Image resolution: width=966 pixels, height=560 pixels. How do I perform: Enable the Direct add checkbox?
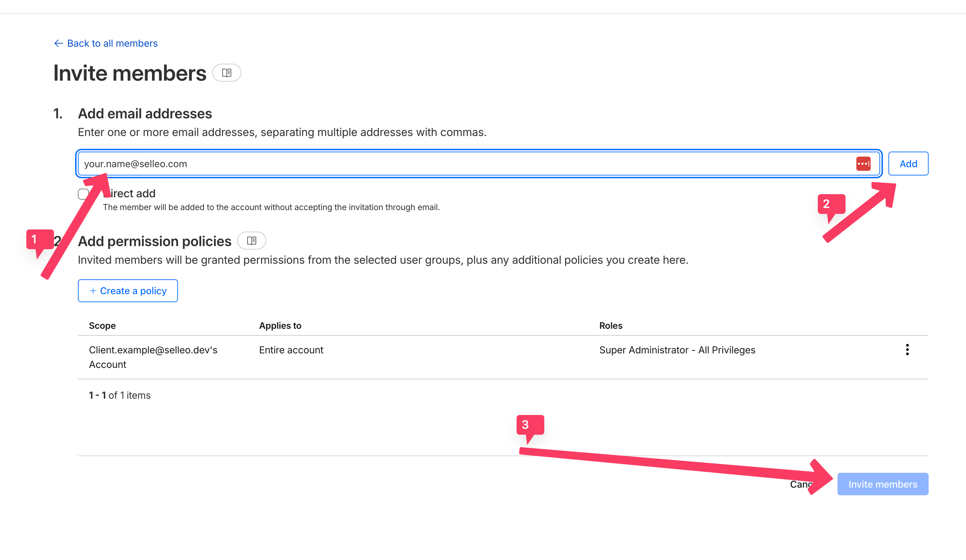click(x=83, y=194)
